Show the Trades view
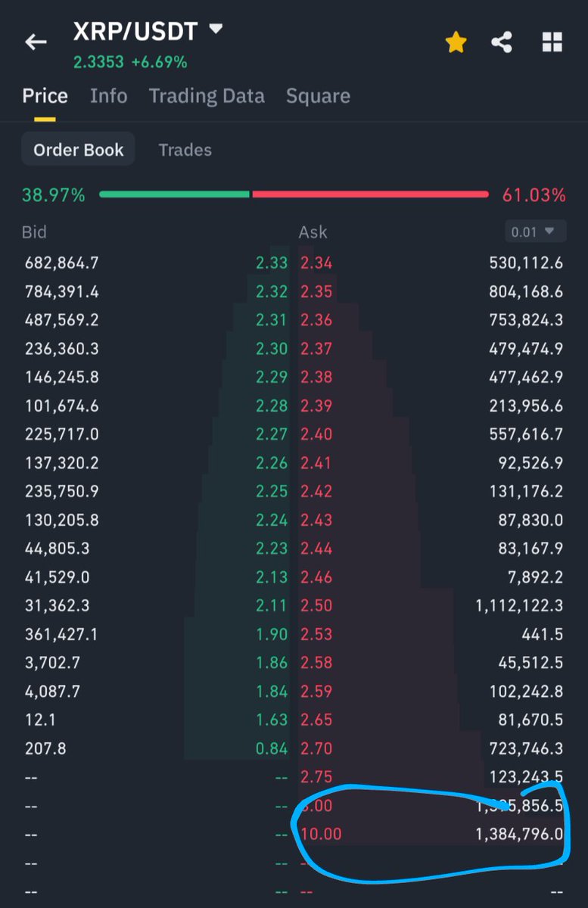Image resolution: width=588 pixels, height=908 pixels. [x=185, y=150]
